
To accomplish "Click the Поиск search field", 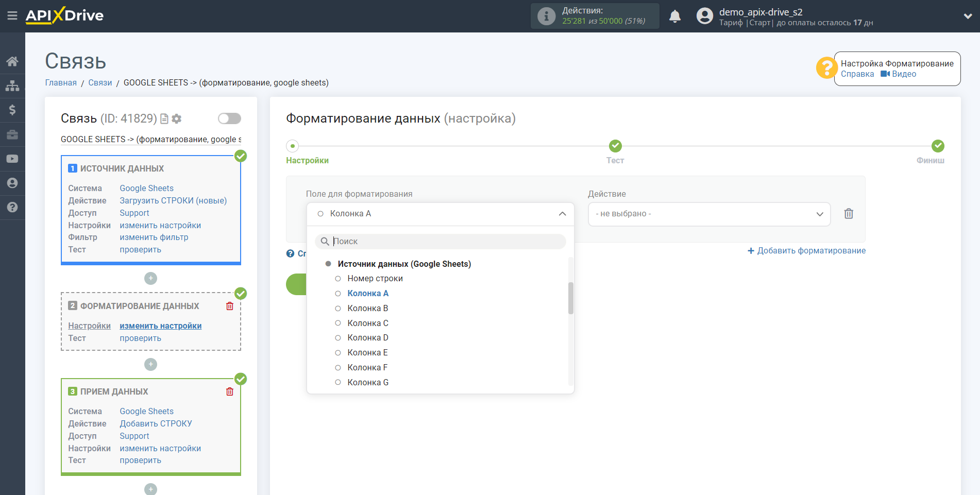I will pos(441,241).
